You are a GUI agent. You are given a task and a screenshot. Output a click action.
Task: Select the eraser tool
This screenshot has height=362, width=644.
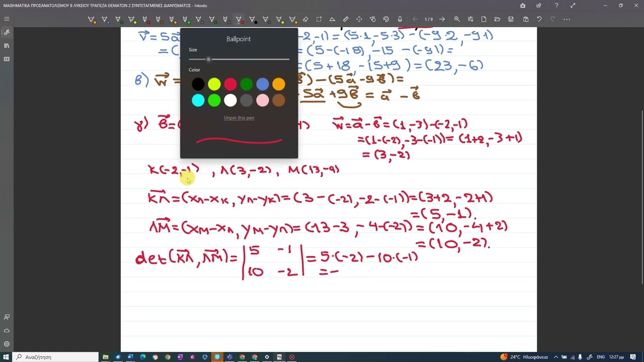[305, 19]
